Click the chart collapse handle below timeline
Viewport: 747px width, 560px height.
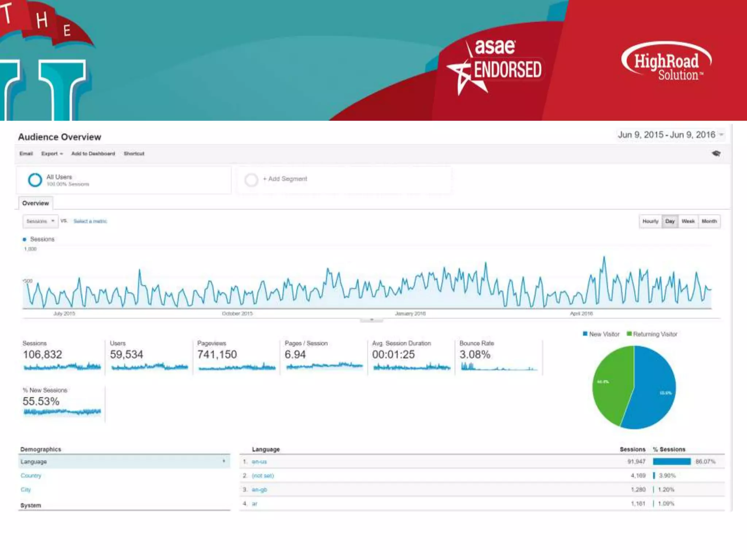(371, 320)
